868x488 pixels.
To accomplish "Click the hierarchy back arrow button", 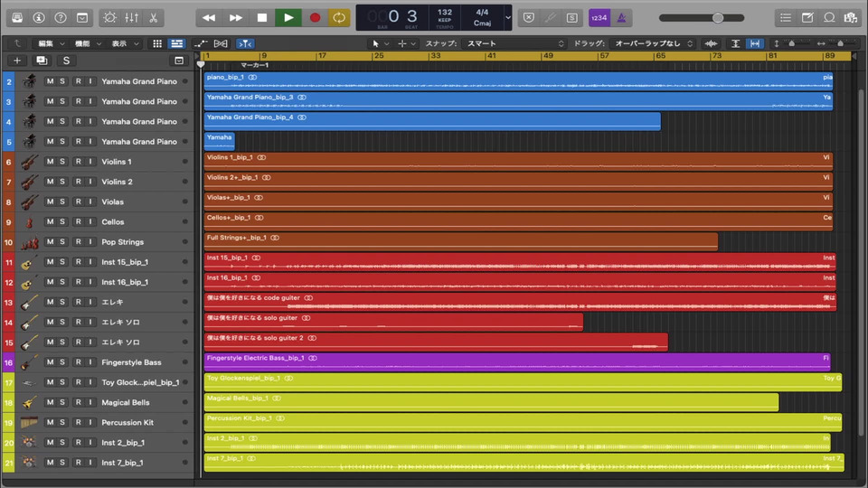I will [x=17, y=43].
